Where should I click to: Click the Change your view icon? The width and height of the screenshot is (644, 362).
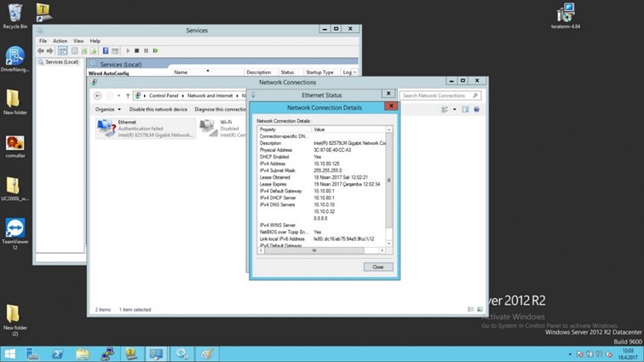(445, 109)
